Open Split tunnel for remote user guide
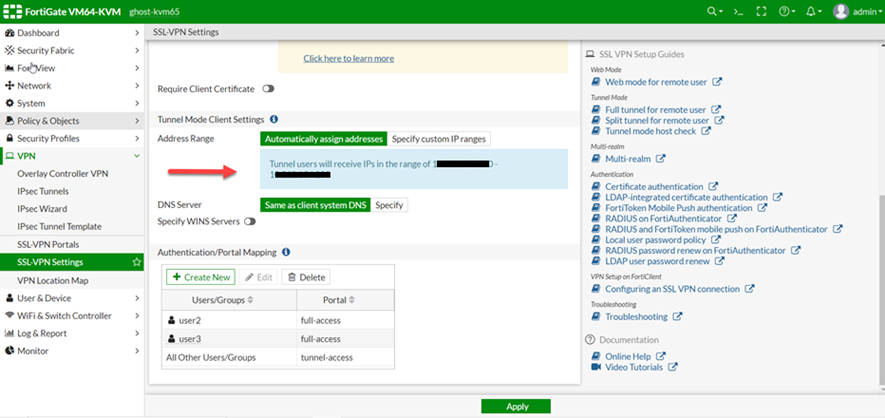Viewport: 885px width, 418px height. coord(657,120)
